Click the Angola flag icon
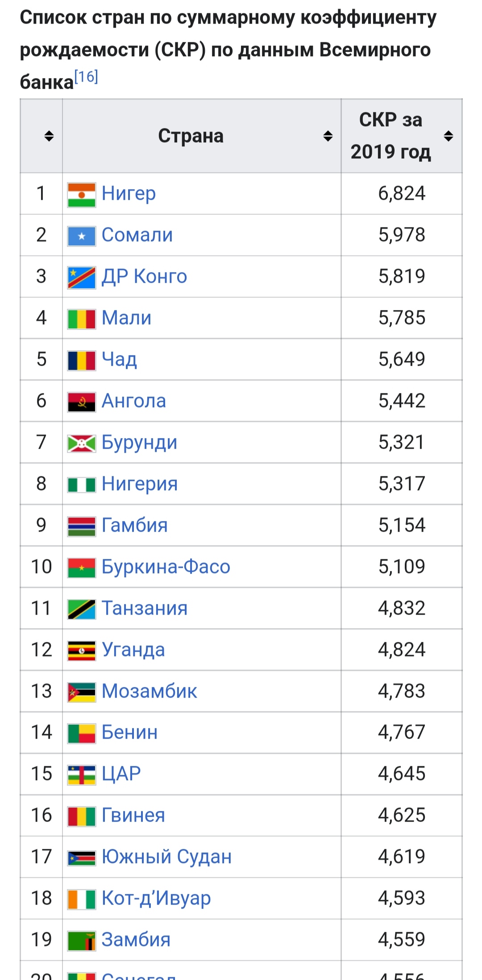This screenshot has width=482, height=980. (81, 402)
